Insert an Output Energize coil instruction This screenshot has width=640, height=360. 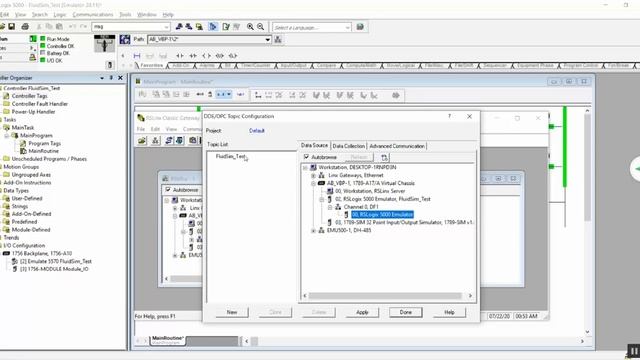[x=207, y=56]
